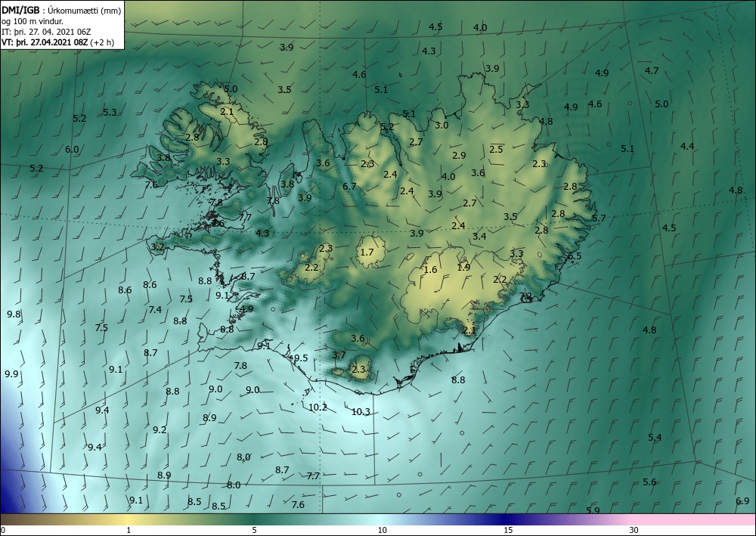Click the 5.6 value in the southeast ocean
Image resolution: width=756 pixels, height=536 pixels.
coord(649,482)
